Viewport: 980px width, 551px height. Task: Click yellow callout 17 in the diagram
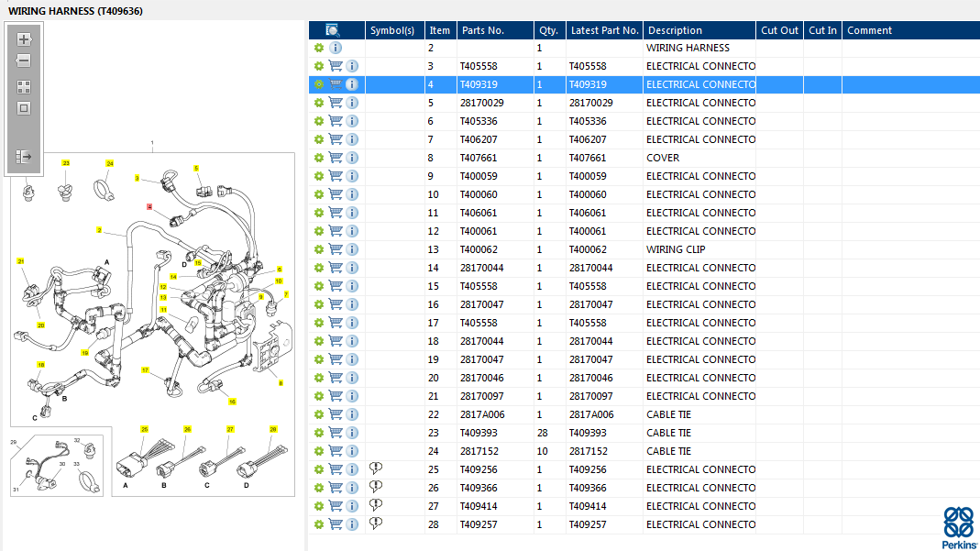(145, 370)
